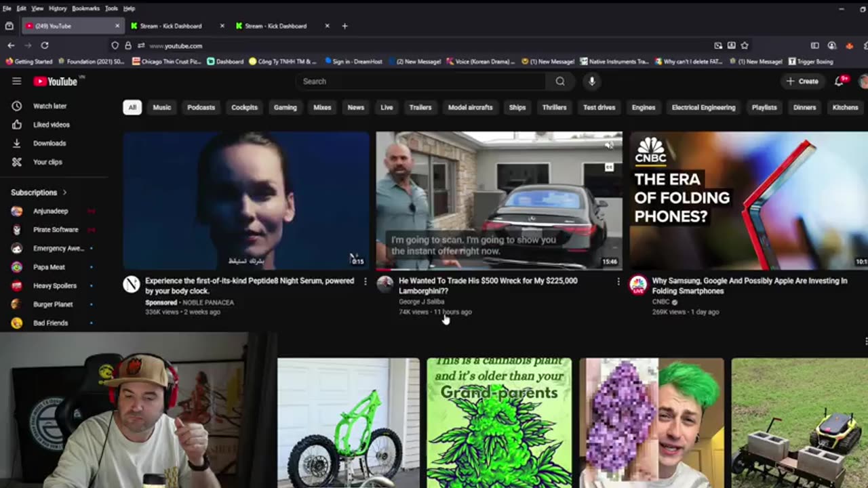Toggle mute on the Lamborghini video preview
Viewport: 868px width, 488px height.
[x=609, y=144]
